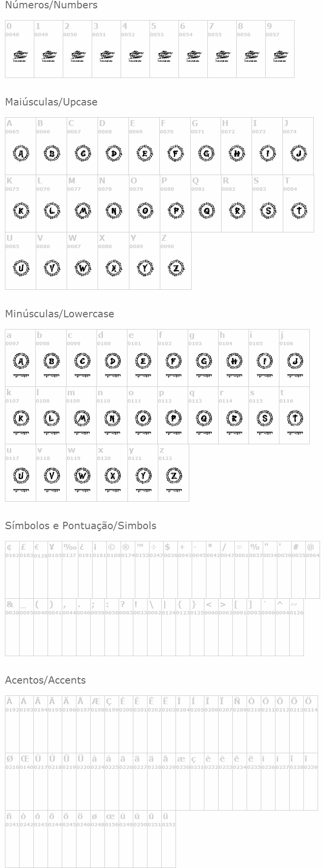Select the uppercase H circular glyph, code 0072
The image size is (324, 868).
(237, 154)
